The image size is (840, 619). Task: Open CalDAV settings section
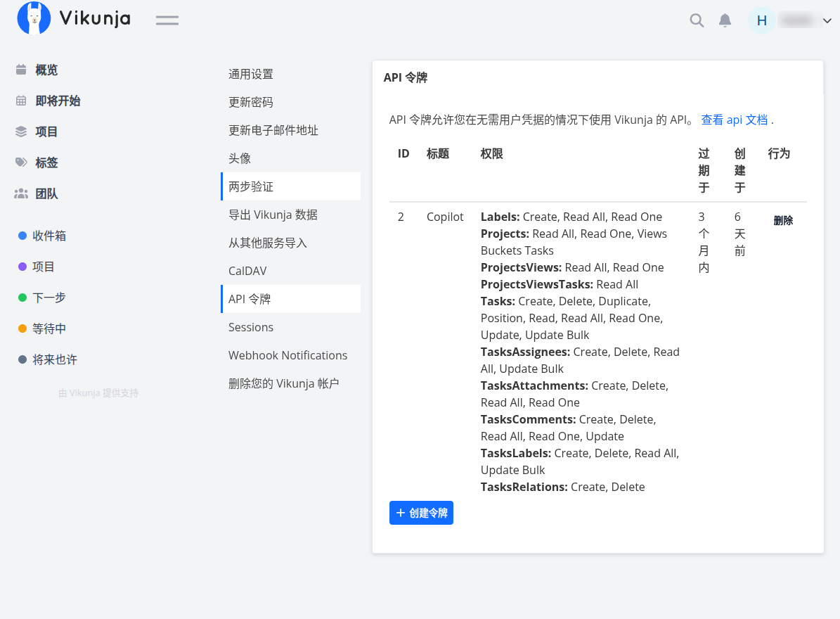pyautogui.click(x=291, y=272)
